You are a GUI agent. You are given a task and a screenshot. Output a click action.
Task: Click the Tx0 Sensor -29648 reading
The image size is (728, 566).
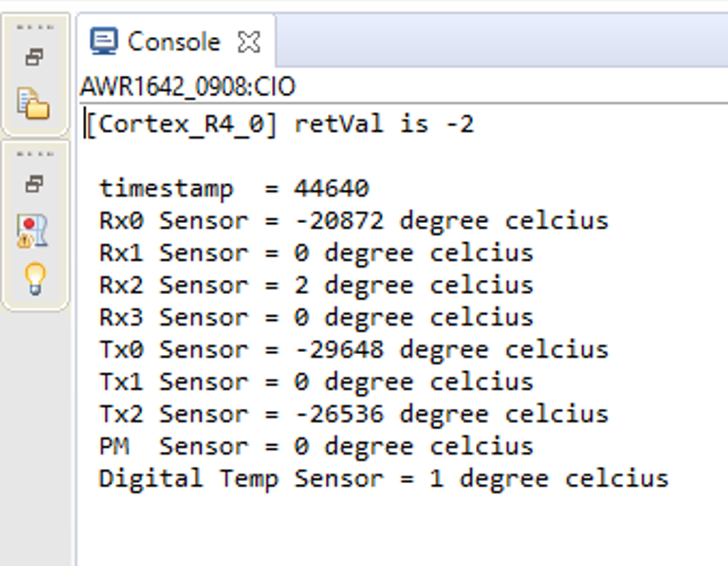coord(339,350)
